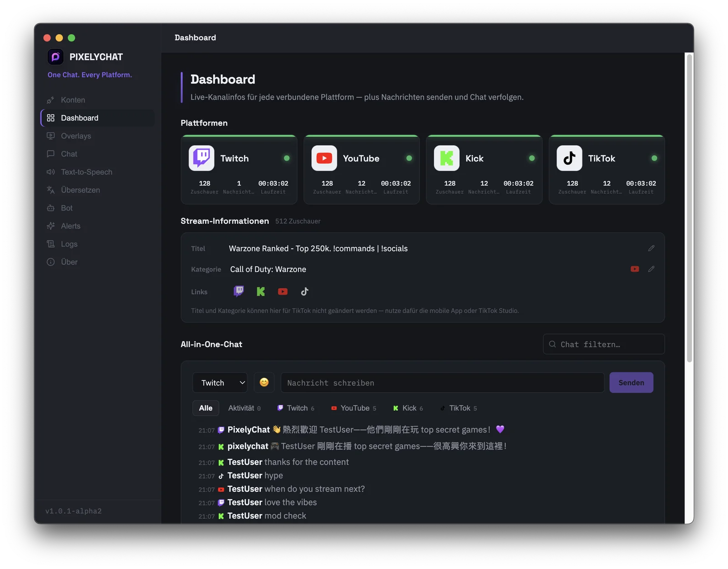Open the Twitch channel link icon
Screen dimensions: 728x569
point(239,292)
